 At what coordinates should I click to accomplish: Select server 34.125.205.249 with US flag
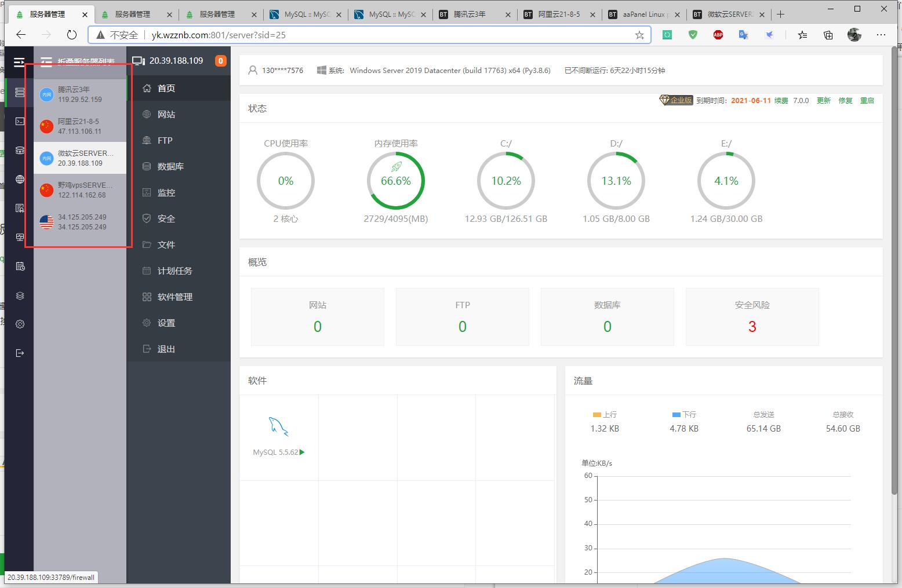tap(80, 221)
